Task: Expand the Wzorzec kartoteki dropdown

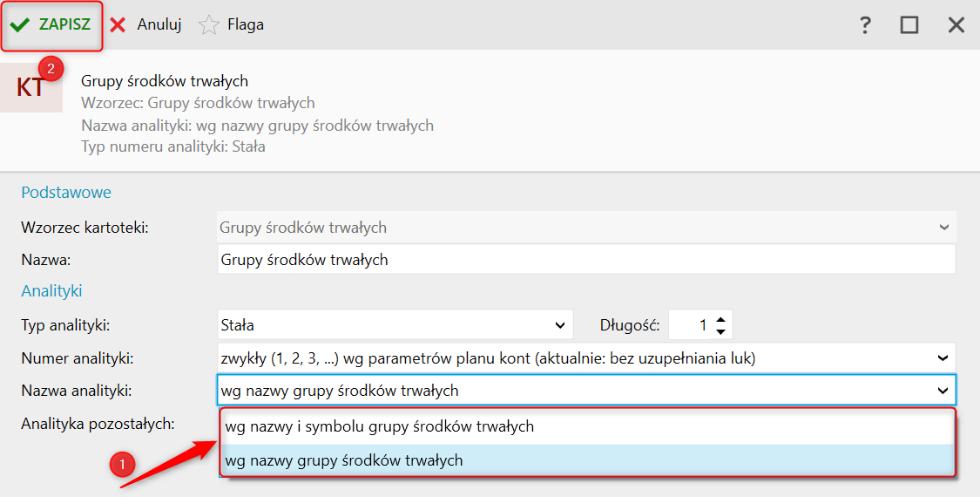Action: tap(943, 228)
